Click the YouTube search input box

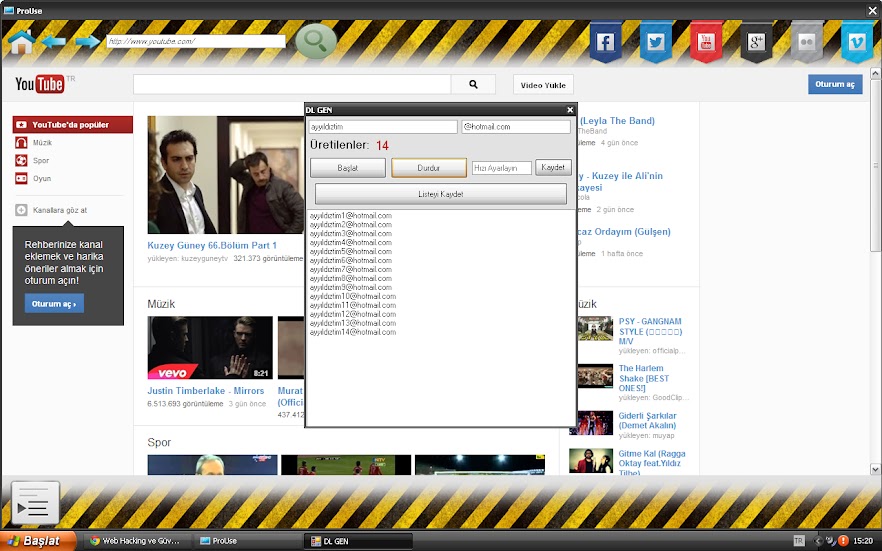pyautogui.click(x=292, y=84)
